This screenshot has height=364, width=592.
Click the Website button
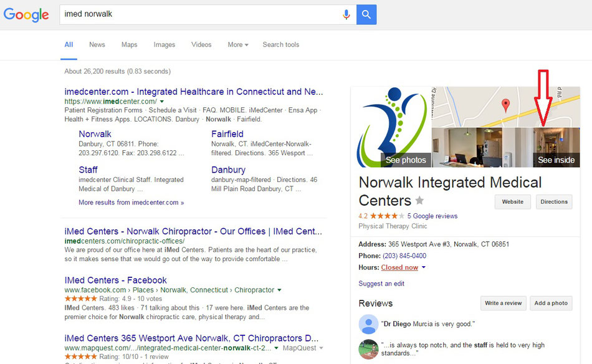(x=513, y=202)
